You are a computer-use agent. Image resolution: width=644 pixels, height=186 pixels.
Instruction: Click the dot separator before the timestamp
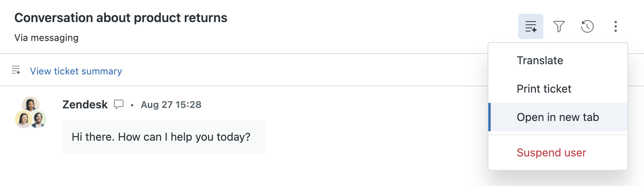132,105
